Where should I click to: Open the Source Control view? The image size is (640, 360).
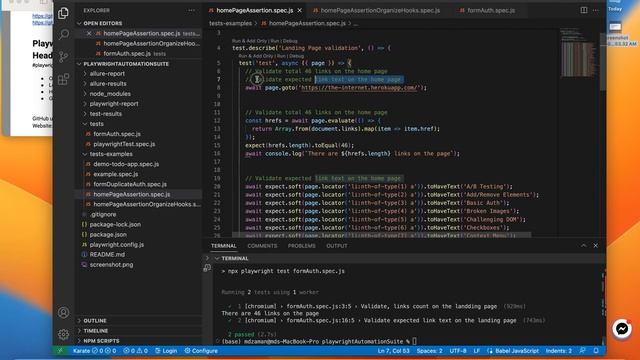[63, 56]
